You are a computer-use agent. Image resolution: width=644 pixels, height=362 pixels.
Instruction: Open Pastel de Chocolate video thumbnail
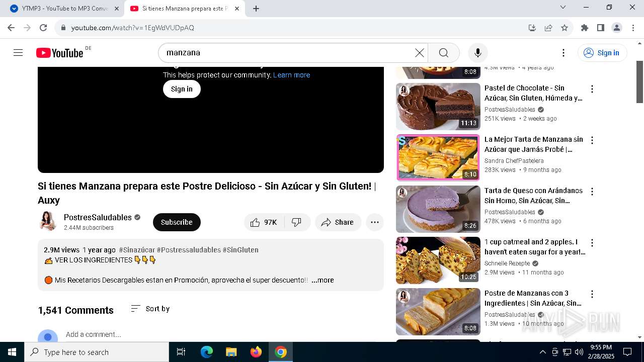coord(438,107)
